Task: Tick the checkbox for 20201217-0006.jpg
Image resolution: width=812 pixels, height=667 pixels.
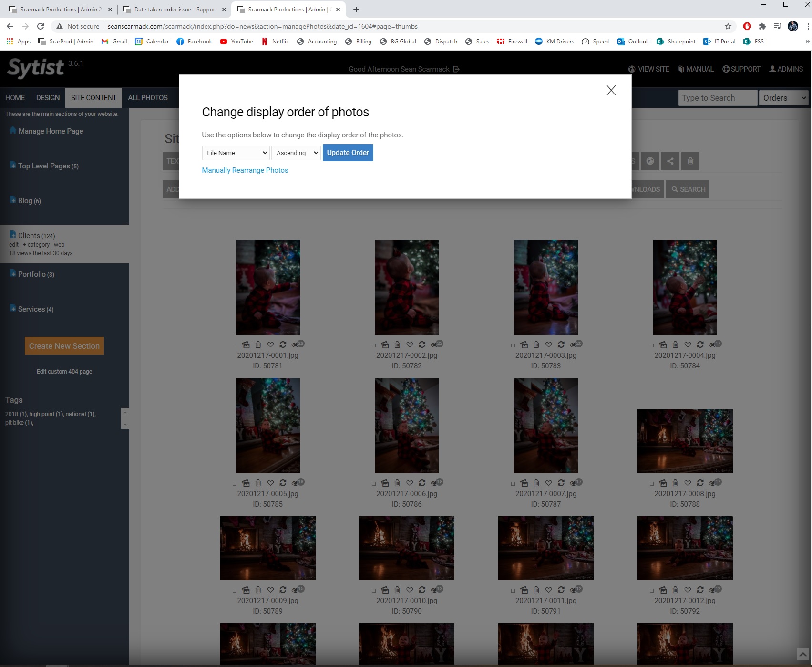Action: coord(374,483)
